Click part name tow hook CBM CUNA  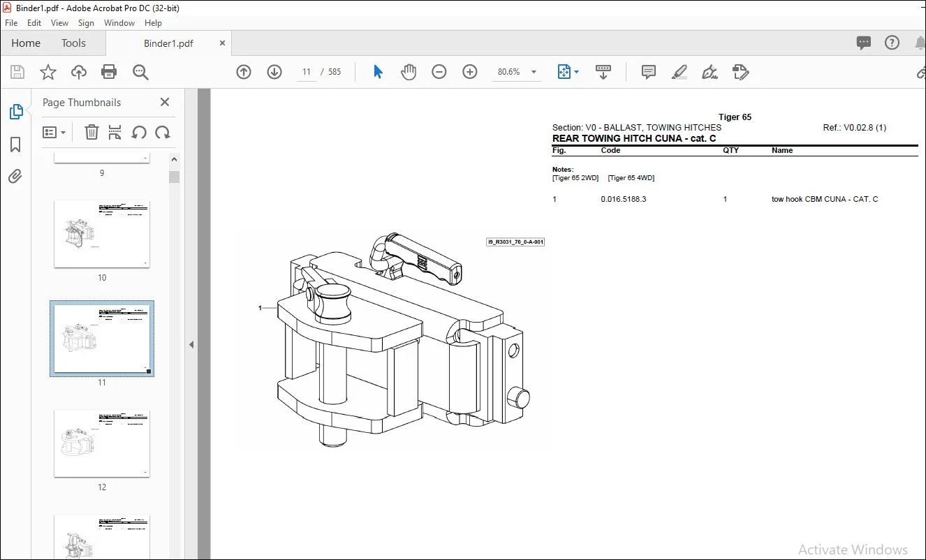[825, 199]
